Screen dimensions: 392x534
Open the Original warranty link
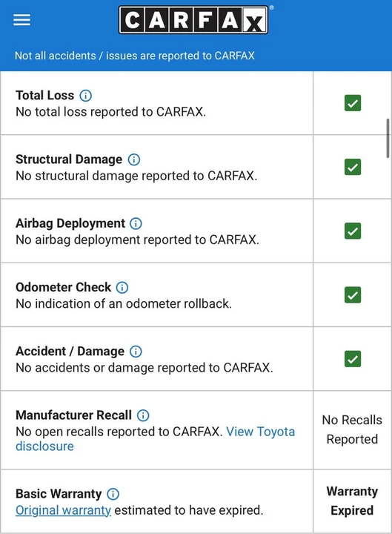[63, 510]
